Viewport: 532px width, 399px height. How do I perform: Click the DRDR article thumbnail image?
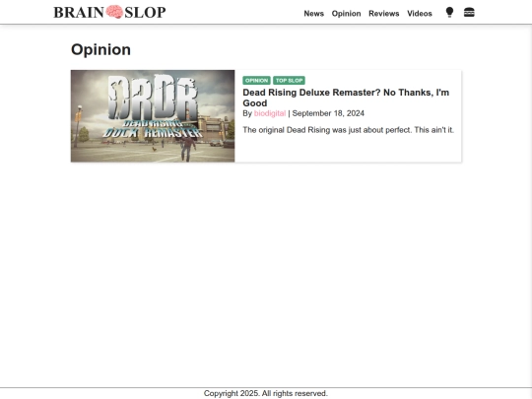click(153, 116)
